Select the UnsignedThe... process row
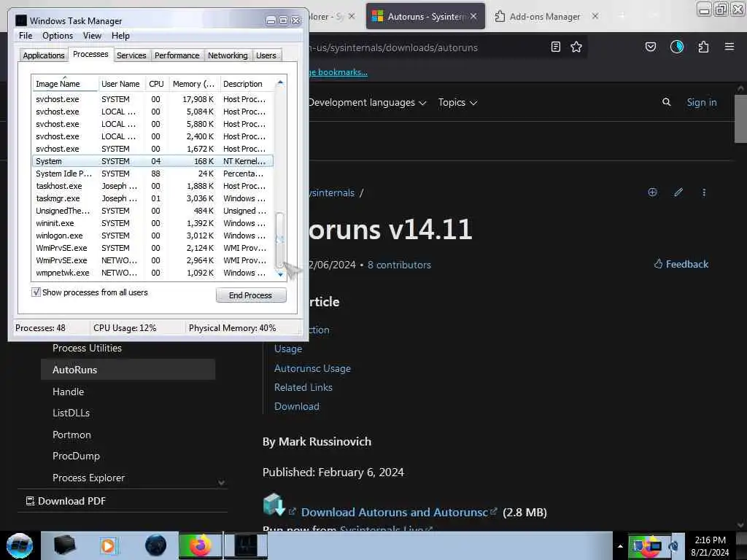Screen dimensions: 747x560 [x=152, y=211]
